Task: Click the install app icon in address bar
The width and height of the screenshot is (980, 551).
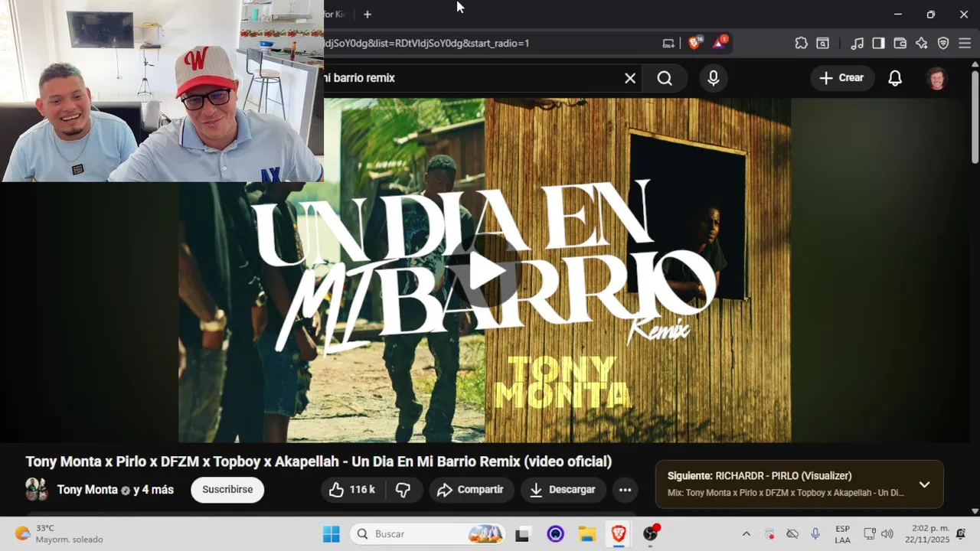Action: [x=668, y=43]
